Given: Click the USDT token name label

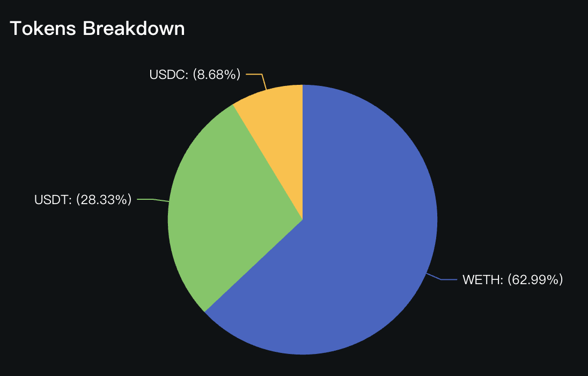Looking at the screenshot, I should (52, 200).
